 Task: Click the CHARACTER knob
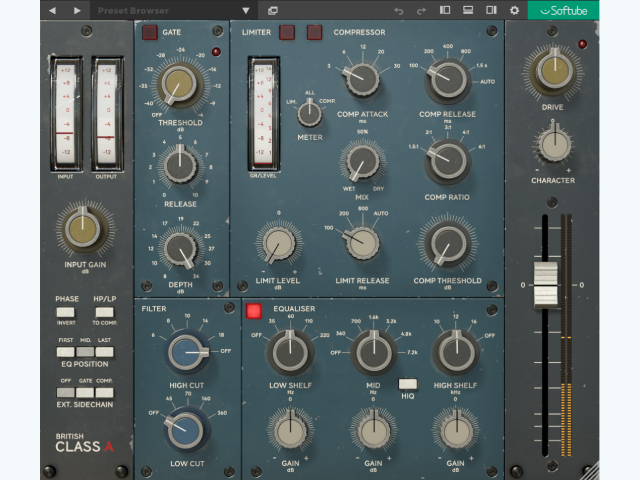pyautogui.click(x=554, y=144)
